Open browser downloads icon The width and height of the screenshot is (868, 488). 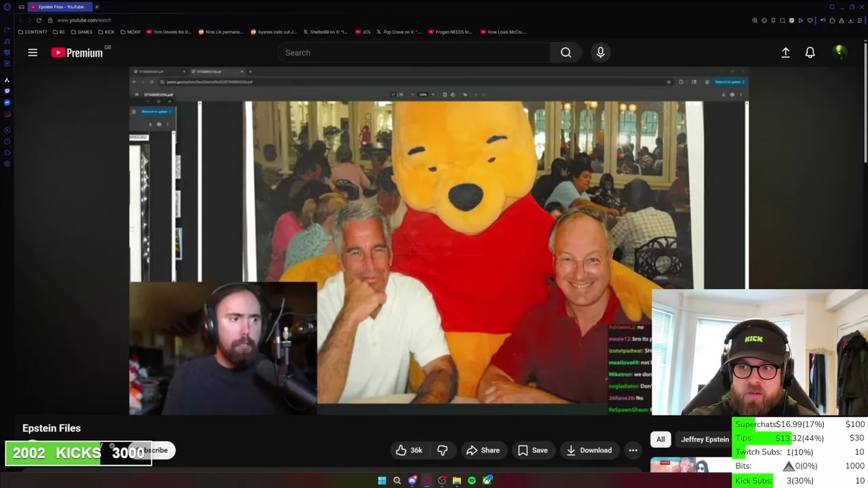pos(850,20)
